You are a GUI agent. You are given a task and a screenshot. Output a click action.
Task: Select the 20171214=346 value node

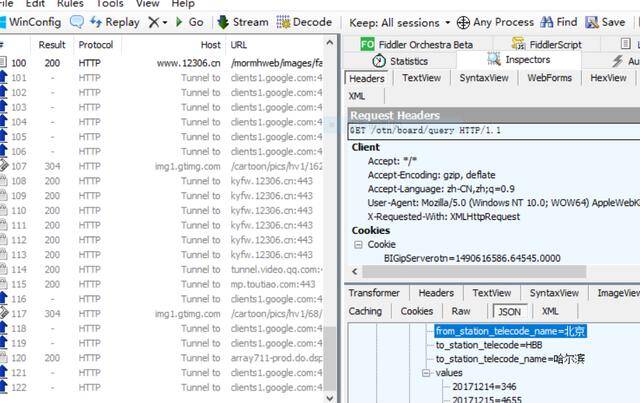(x=484, y=387)
